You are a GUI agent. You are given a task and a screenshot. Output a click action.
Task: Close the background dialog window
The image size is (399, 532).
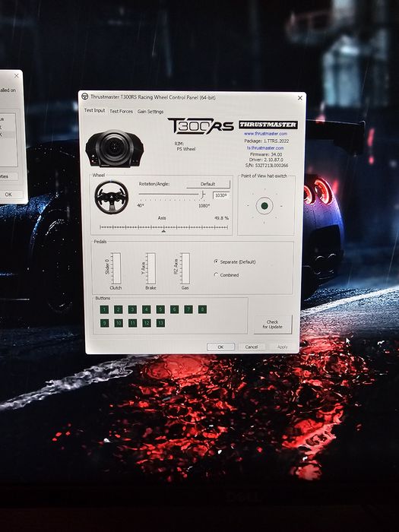pos(16,76)
